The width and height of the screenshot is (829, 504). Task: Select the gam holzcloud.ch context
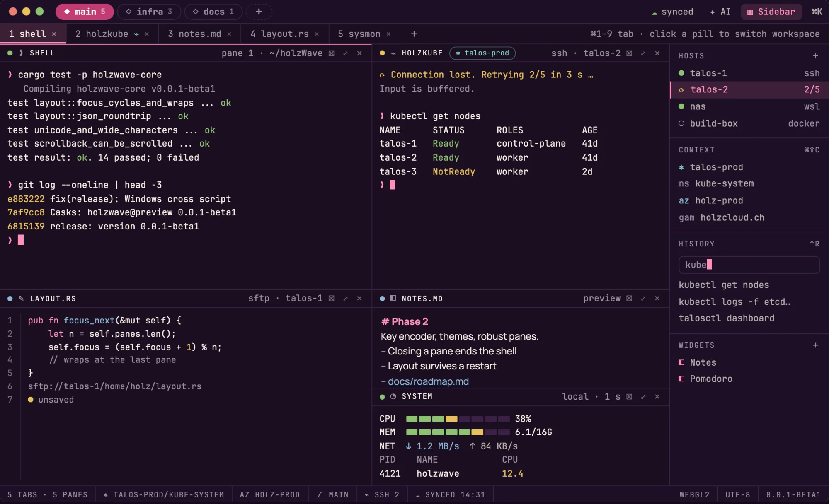(749, 217)
